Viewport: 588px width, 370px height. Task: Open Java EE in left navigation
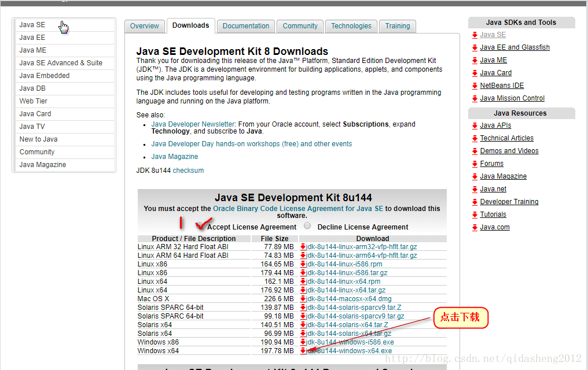(x=64, y=38)
